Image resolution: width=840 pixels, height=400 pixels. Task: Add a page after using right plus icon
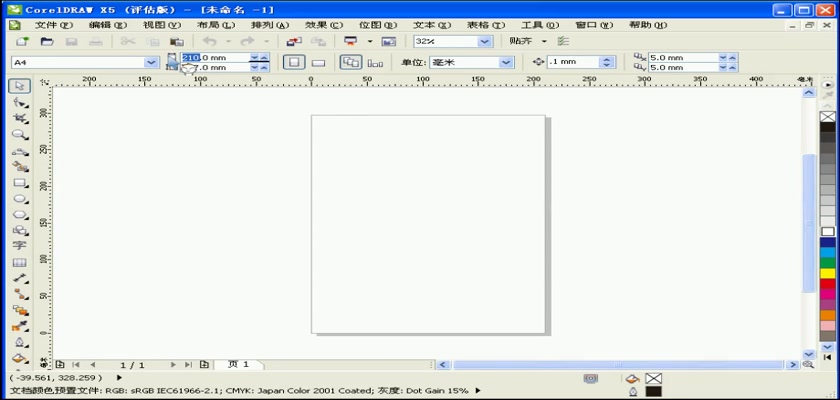[204, 365]
